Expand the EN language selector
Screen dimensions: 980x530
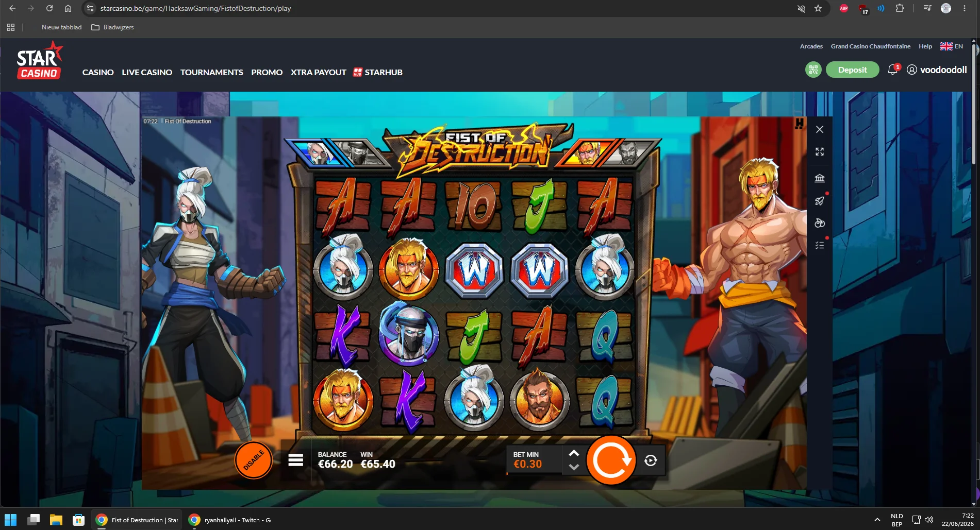pyautogui.click(x=952, y=46)
